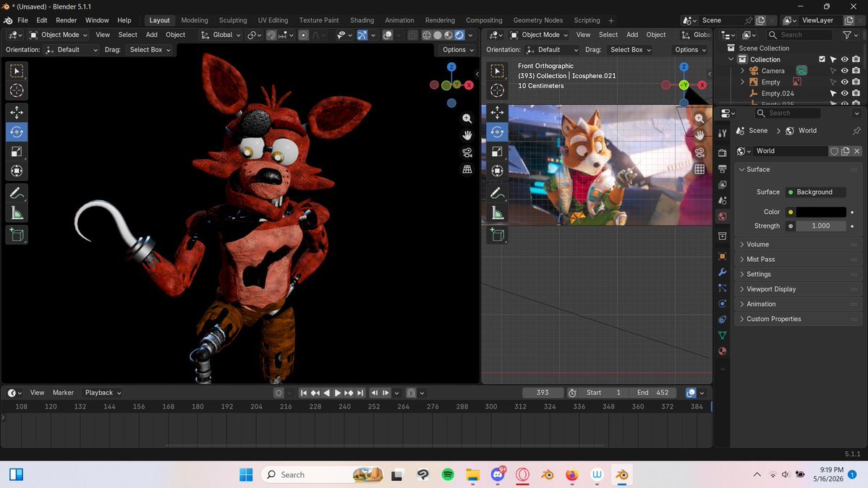
Task: Open the Marker menu in timeline
Action: (x=63, y=393)
